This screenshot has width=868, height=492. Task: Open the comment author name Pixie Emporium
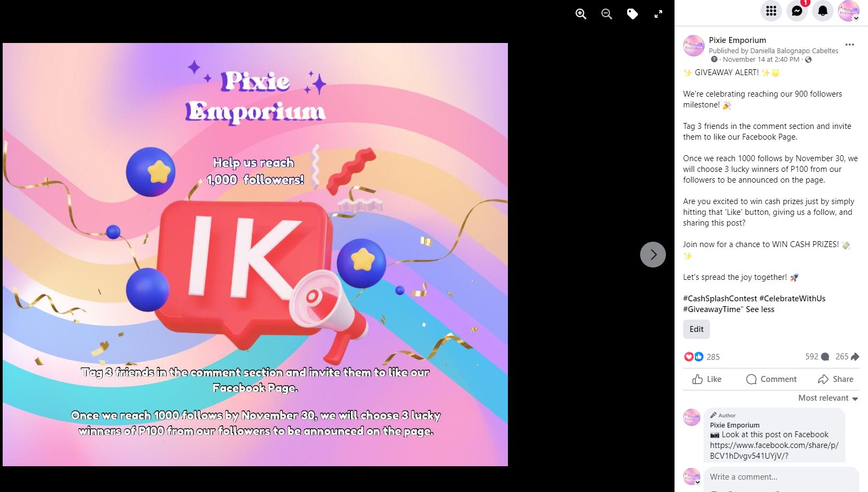click(735, 425)
